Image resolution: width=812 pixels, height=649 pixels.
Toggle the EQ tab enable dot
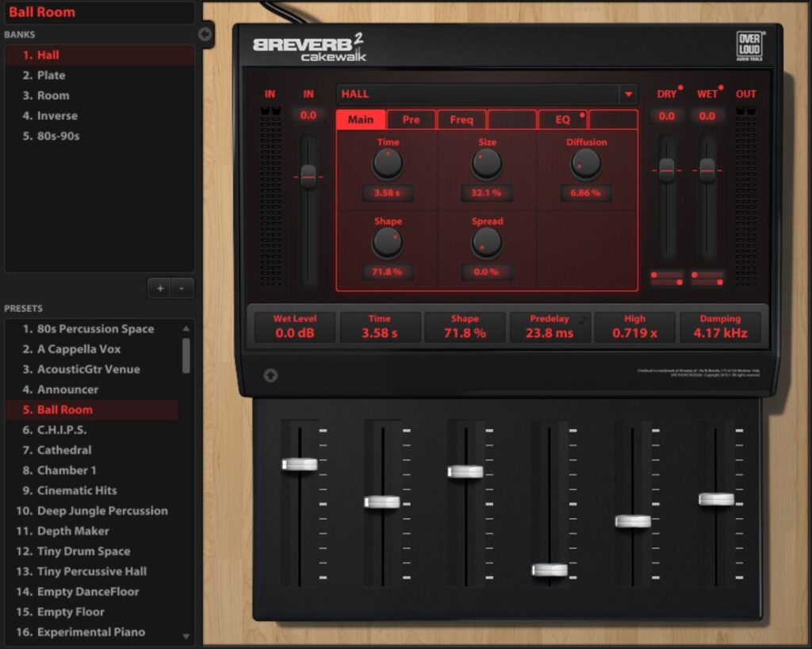582,115
